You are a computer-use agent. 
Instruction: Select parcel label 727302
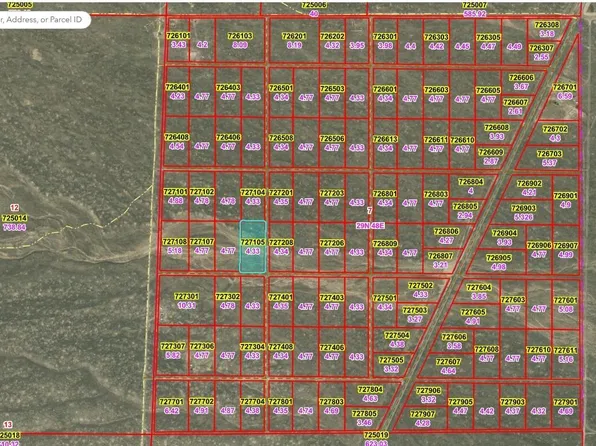pyautogui.click(x=227, y=297)
